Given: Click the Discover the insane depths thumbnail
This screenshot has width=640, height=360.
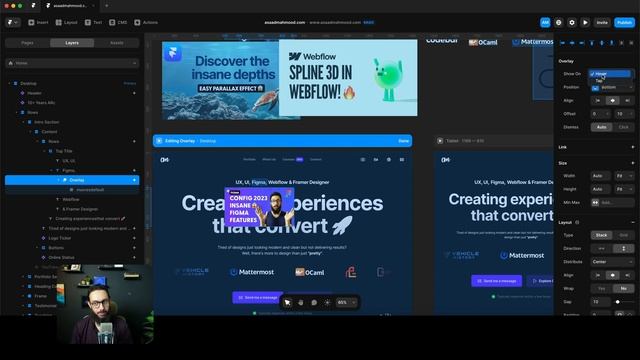Looking at the screenshot, I should (x=220, y=80).
